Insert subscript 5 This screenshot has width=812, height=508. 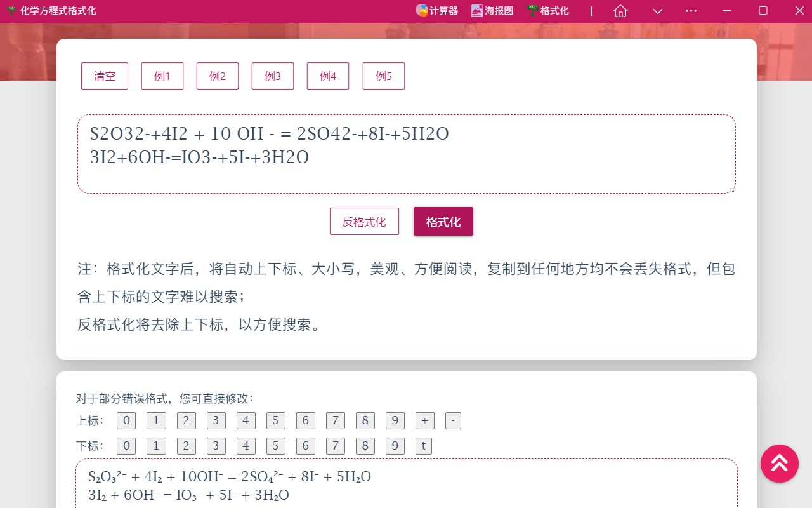tap(275, 446)
